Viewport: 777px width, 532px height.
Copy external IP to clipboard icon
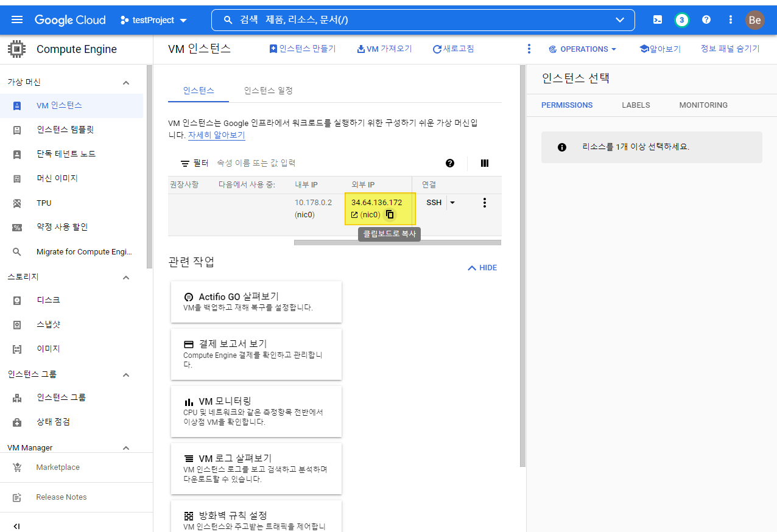(390, 215)
